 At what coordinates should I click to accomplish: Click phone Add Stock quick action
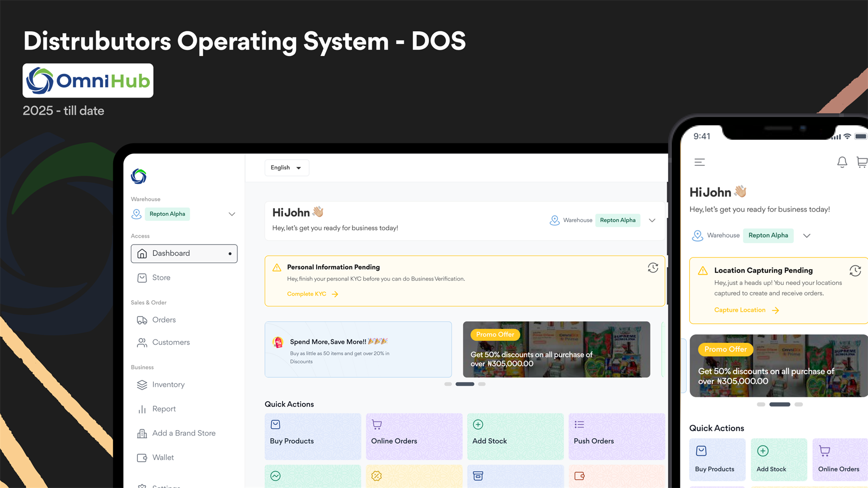tap(779, 460)
